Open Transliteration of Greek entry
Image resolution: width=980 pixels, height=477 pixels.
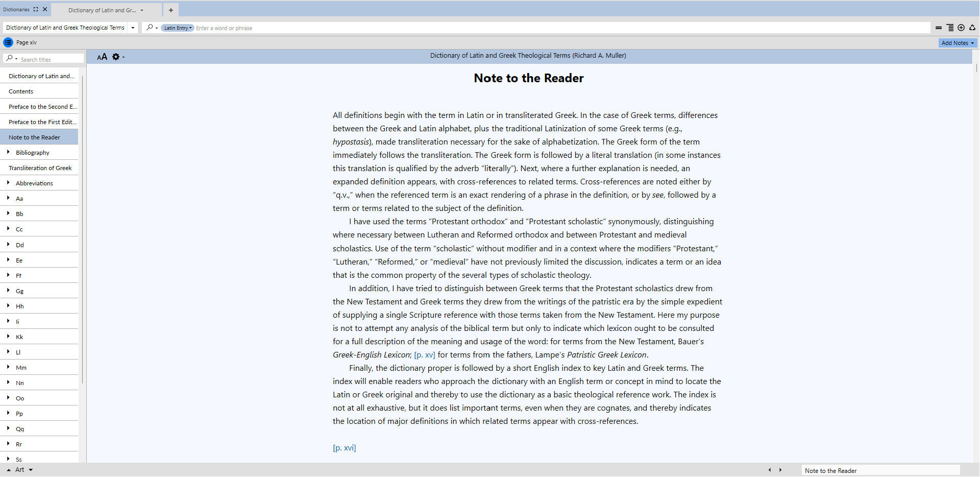[40, 168]
